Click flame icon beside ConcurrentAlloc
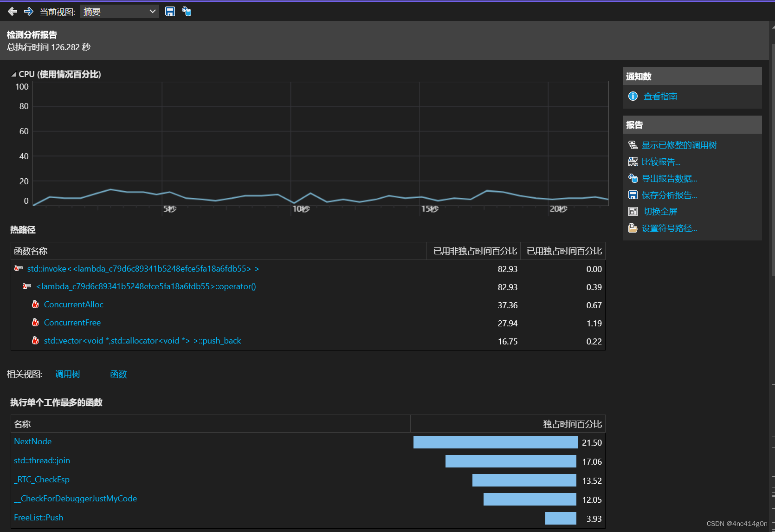775x532 pixels. click(x=35, y=304)
